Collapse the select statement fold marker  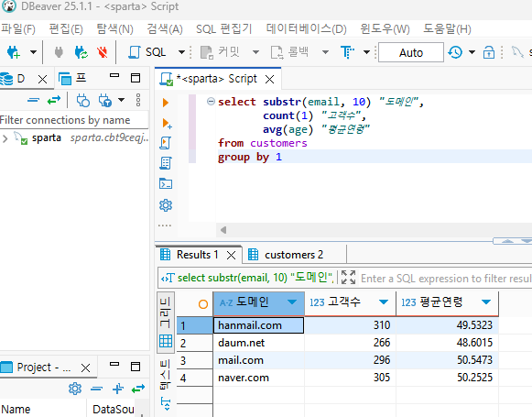point(211,101)
